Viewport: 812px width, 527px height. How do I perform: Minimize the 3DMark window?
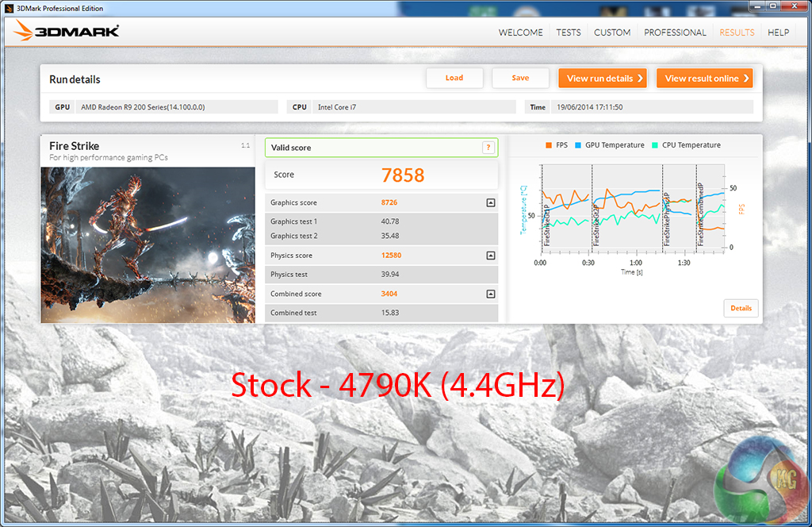pos(757,6)
